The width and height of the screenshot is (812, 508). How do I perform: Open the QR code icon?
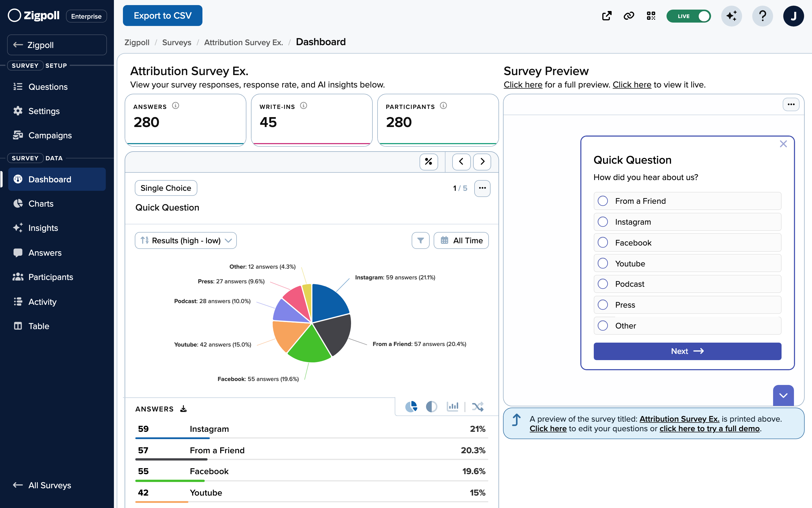651,16
